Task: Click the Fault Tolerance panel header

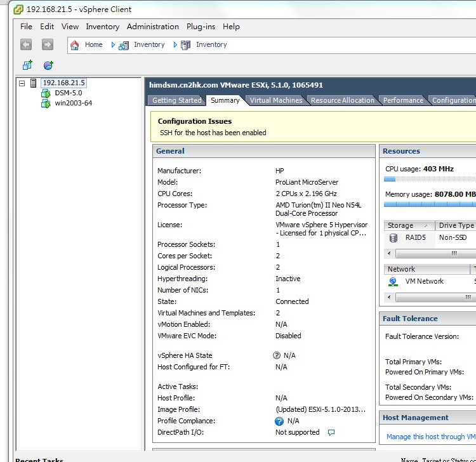Action: (x=427, y=319)
